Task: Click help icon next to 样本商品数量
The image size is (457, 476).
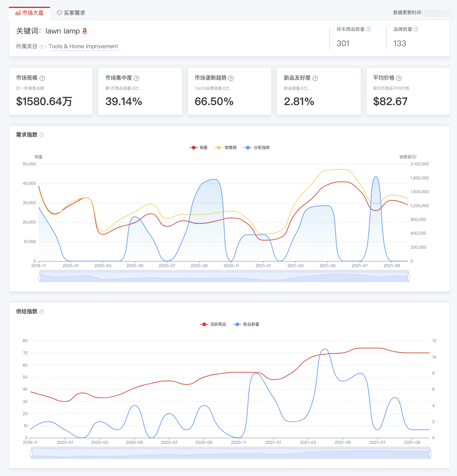Action: (x=368, y=29)
